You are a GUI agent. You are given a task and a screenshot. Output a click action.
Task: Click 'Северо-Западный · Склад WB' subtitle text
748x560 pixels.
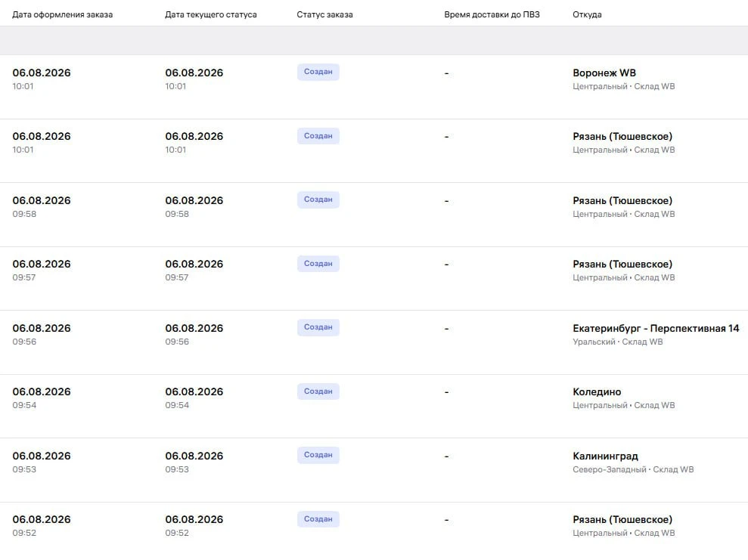coord(633,469)
